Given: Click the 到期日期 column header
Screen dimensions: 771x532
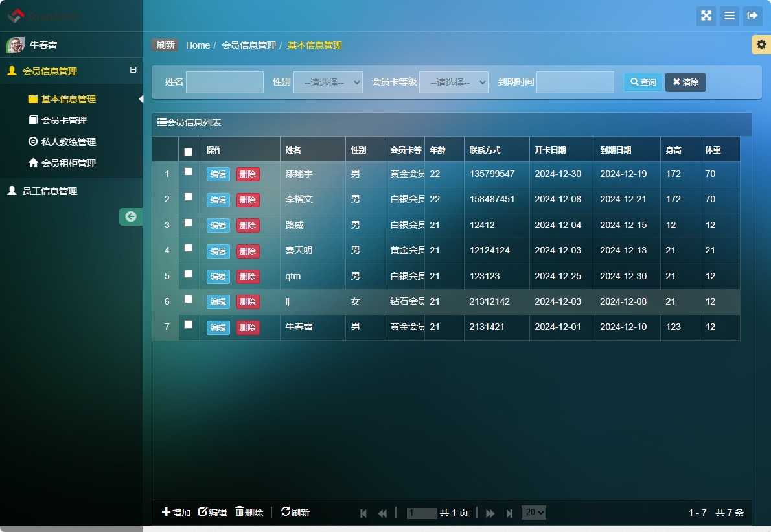Looking at the screenshot, I should (627, 150).
